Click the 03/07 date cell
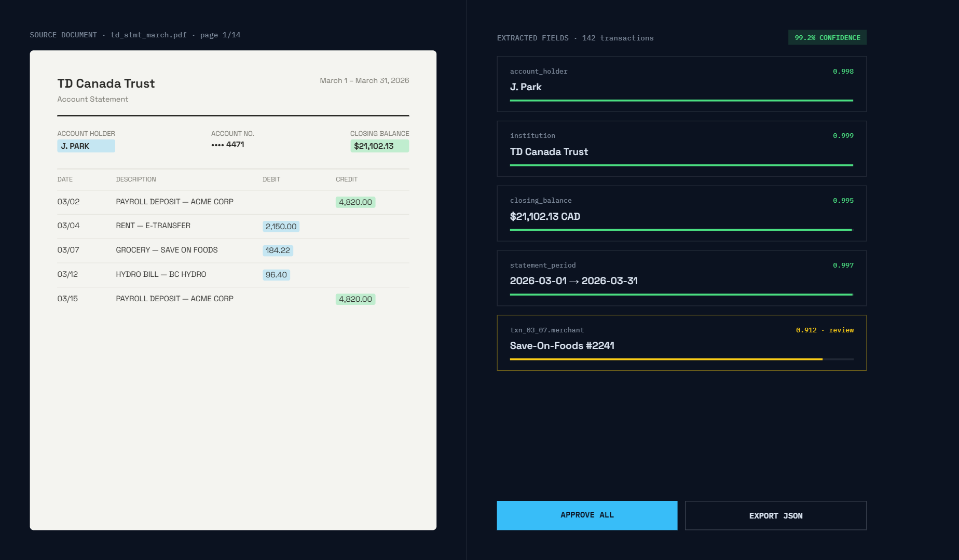The width and height of the screenshot is (959, 560). (x=68, y=250)
